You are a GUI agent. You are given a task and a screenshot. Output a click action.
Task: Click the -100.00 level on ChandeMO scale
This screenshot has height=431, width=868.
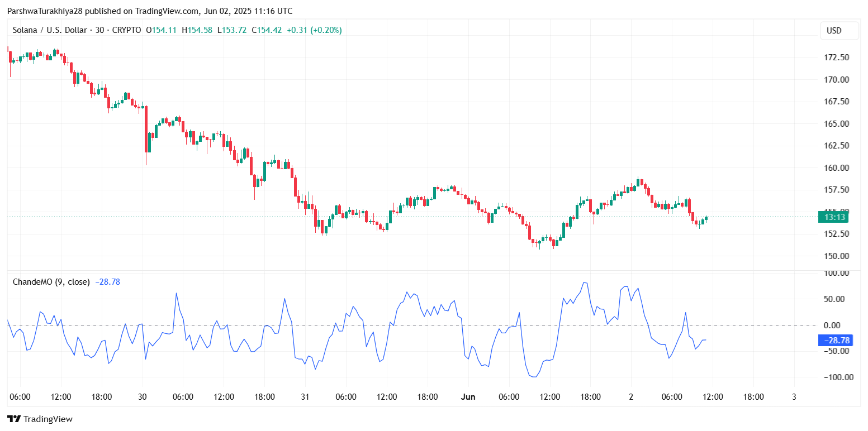coord(836,377)
